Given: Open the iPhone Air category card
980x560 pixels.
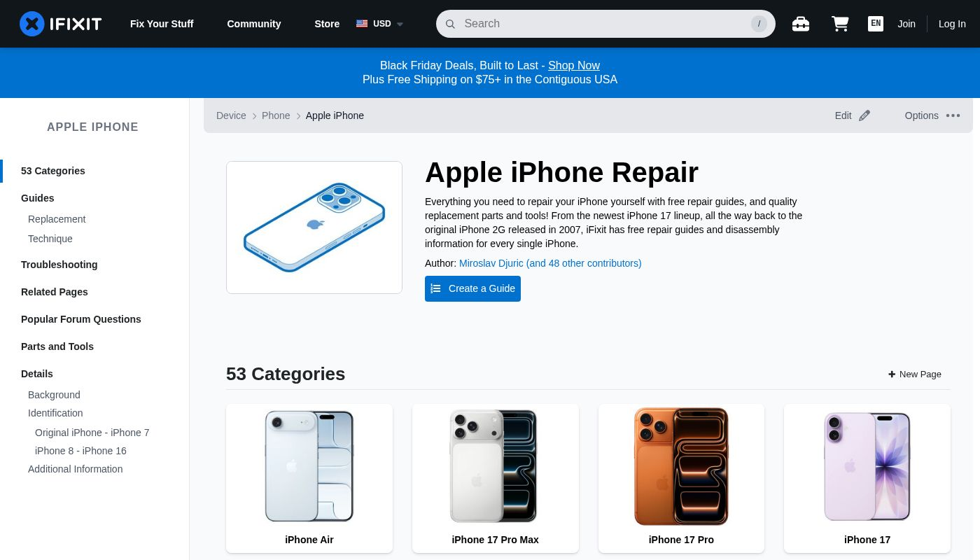Looking at the screenshot, I should coord(309,478).
